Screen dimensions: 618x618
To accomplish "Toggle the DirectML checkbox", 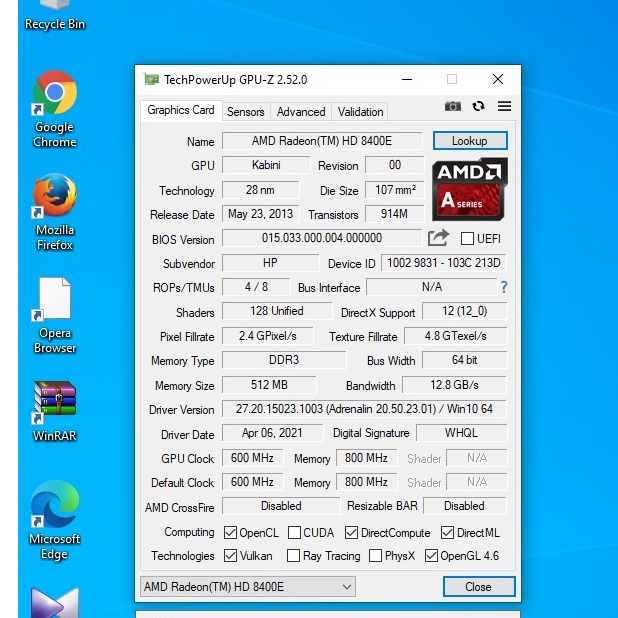I will (447, 532).
